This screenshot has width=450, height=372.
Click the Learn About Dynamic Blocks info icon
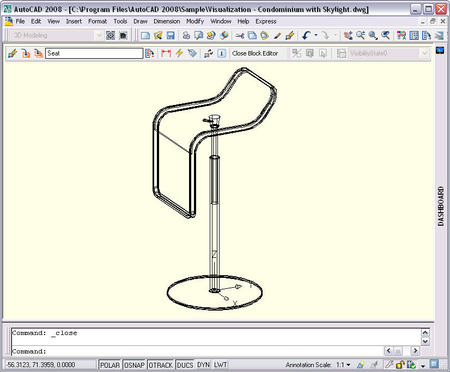point(222,53)
